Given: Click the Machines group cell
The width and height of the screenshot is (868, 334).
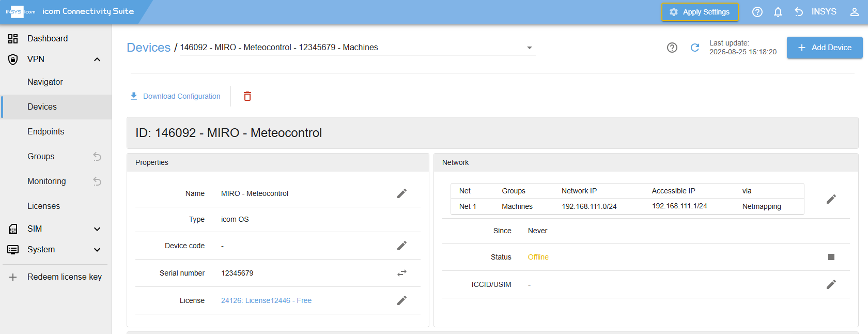Looking at the screenshot, I should pos(517,206).
